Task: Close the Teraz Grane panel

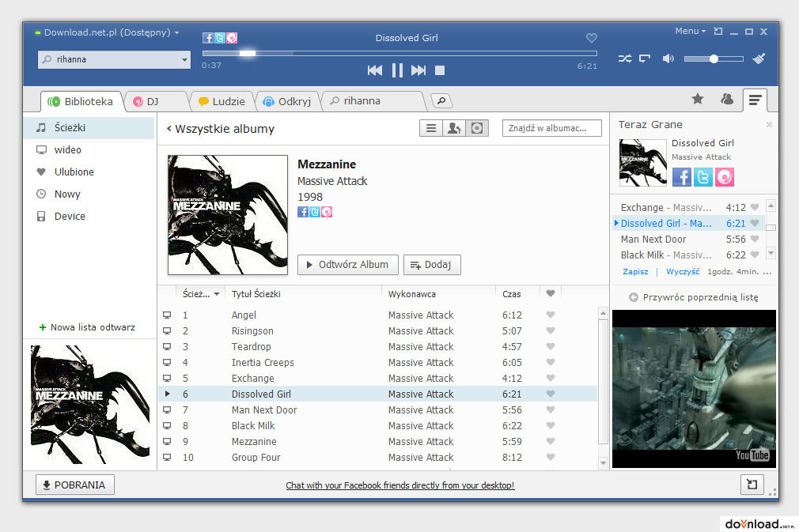Action: coord(769,124)
